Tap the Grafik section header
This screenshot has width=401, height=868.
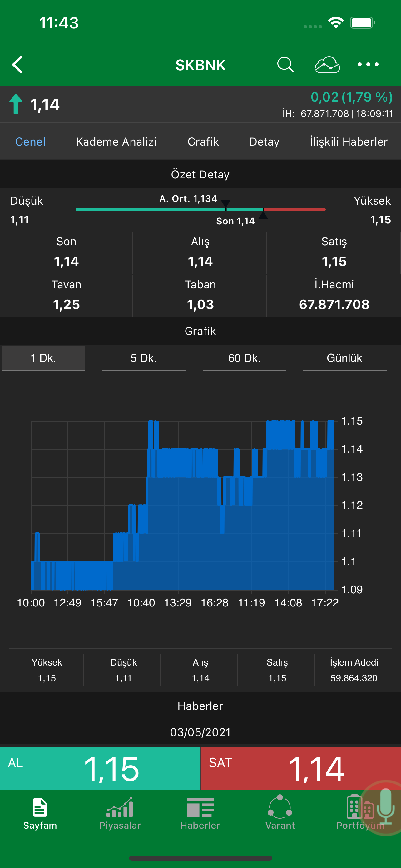click(200, 331)
